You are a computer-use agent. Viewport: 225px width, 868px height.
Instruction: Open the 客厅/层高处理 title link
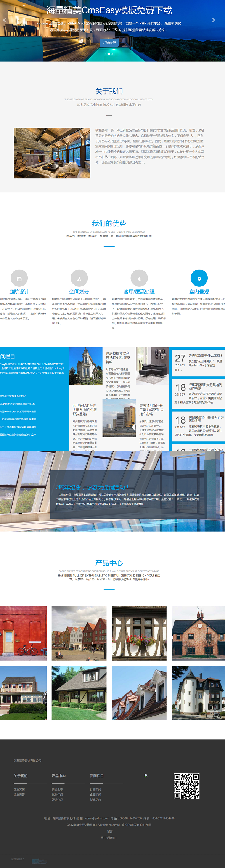point(139,292)
